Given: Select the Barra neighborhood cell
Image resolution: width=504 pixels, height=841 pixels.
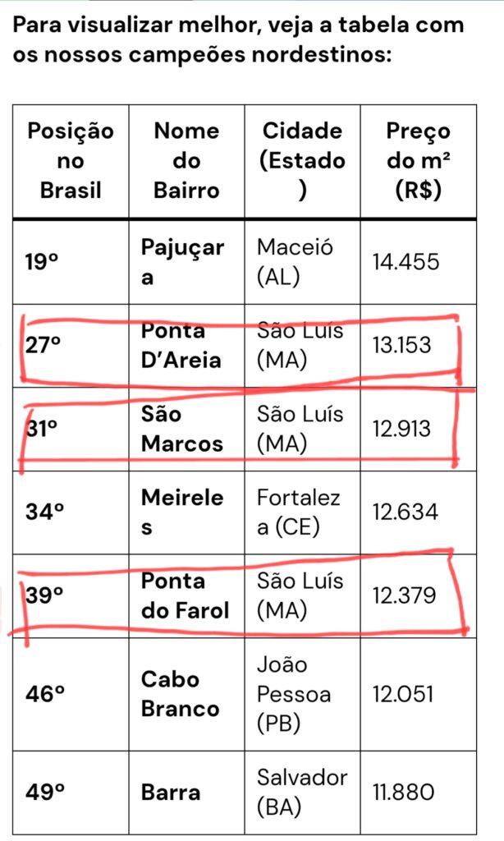Looking at the screenshot, I should point(171,793).
